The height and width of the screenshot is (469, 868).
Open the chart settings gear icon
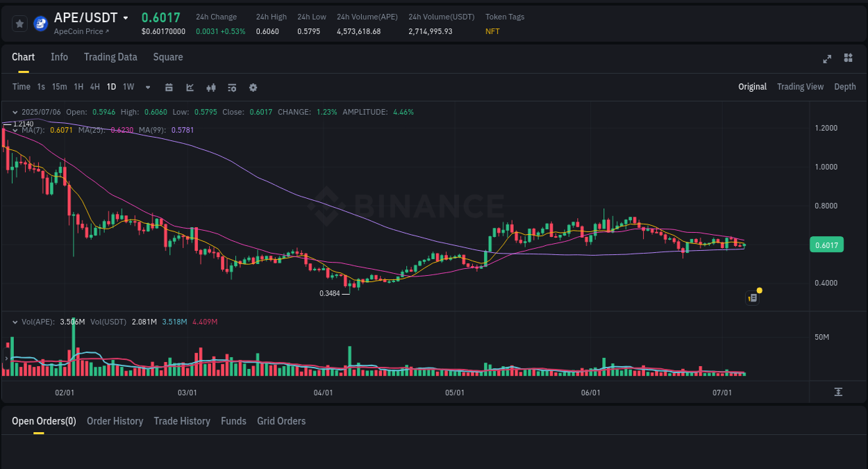pos(253,88)
